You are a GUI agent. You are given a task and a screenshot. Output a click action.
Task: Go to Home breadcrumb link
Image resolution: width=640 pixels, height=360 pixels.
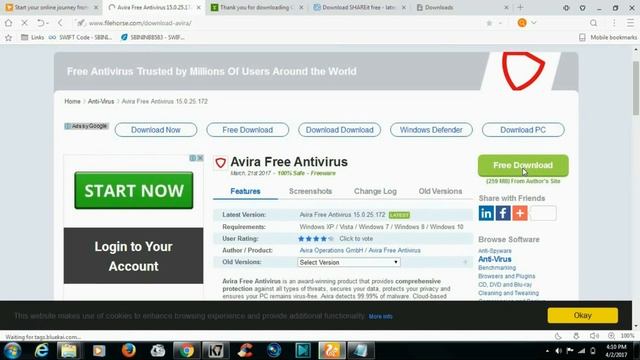72,101
